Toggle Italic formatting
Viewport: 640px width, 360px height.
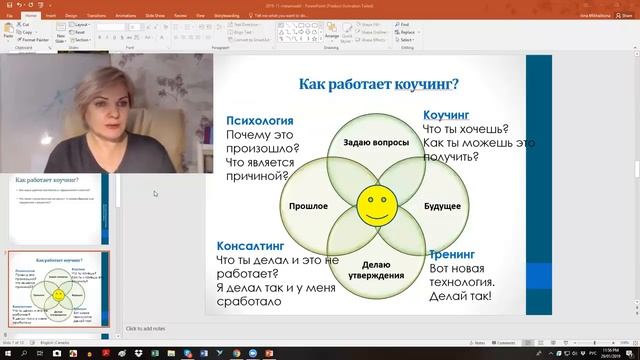107,38
